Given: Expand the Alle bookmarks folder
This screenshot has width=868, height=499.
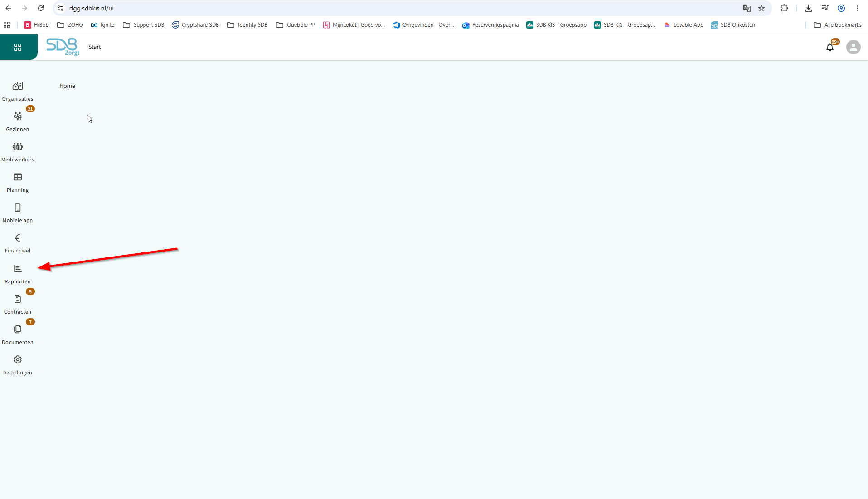Looking at the screenshot, I should [838, 25].
